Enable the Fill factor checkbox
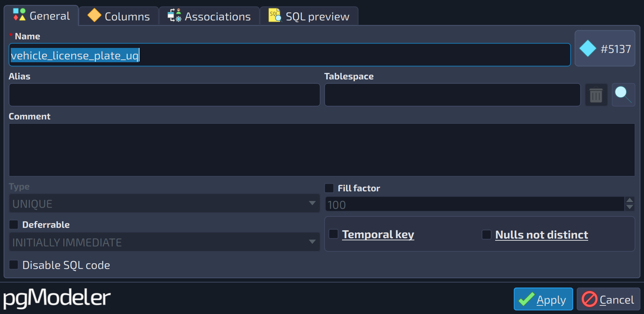Screen dimensions: 644x314 point(329,188)
